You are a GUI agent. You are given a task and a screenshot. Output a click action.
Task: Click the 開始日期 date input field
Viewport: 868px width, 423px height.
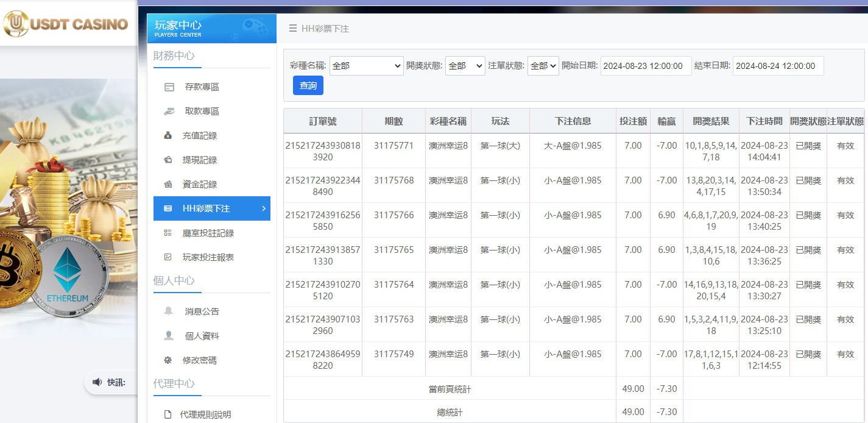646,66
